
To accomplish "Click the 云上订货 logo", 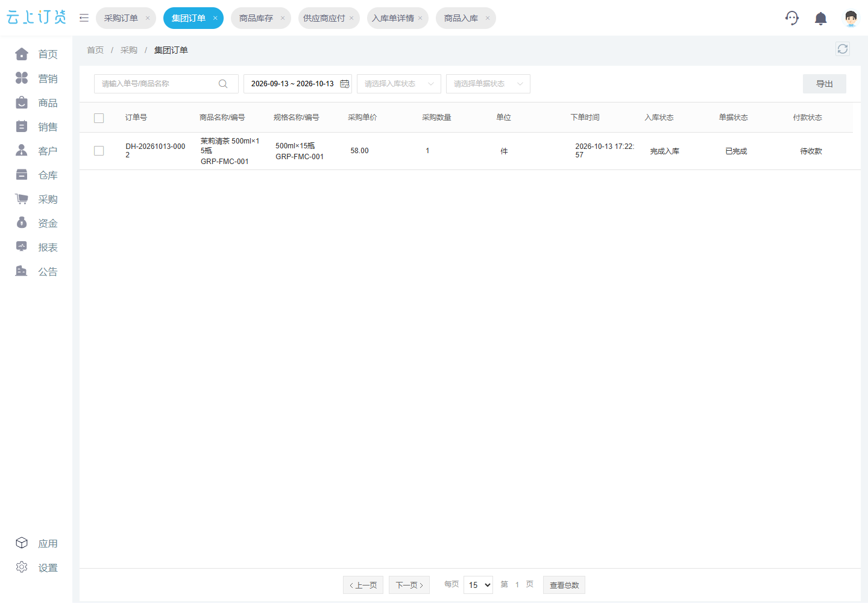I will [x=36, y=17].
